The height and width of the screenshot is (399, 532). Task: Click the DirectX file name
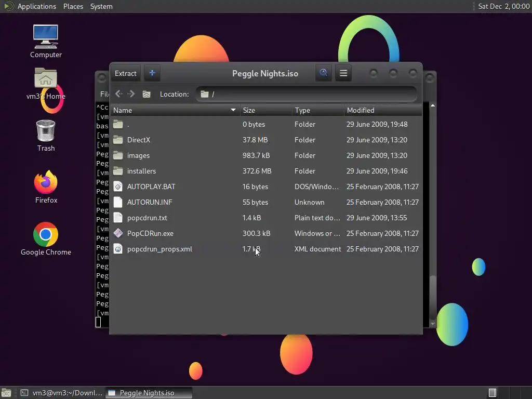138,140
